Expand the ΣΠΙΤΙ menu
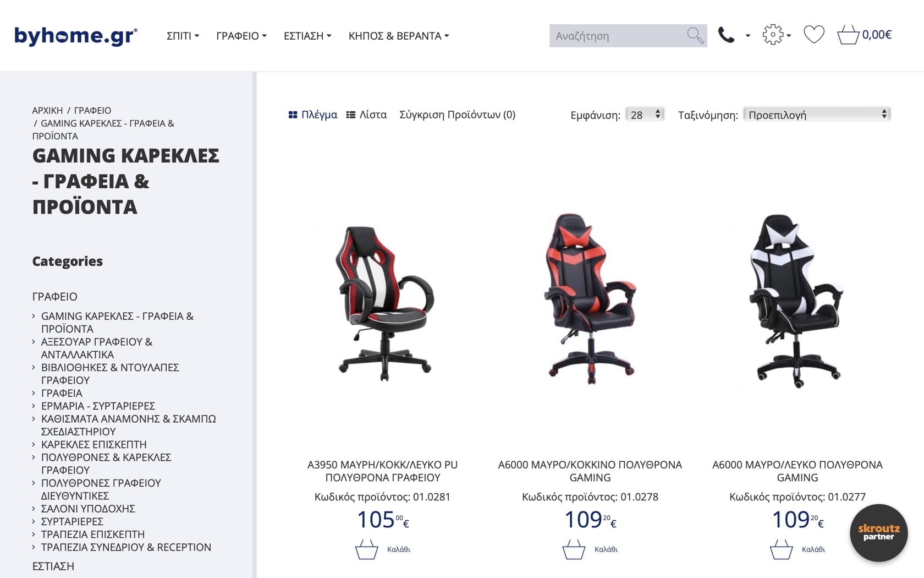Screen dimensions: 924x578 tap(183, 36)
